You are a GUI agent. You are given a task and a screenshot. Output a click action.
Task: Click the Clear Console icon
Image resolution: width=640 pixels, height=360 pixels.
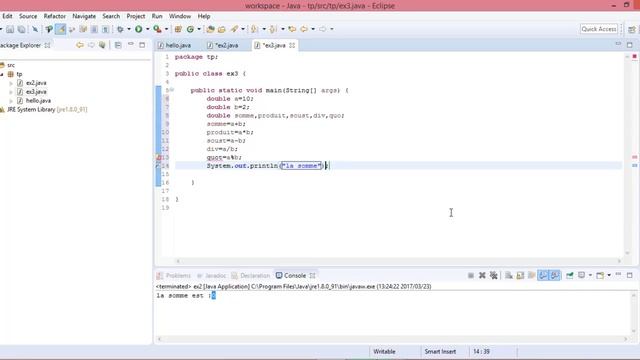click(509, 276)
